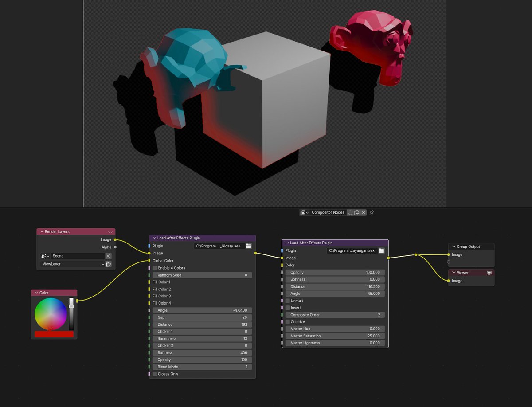Collapse the Render Layers node header

click(41, 231)
